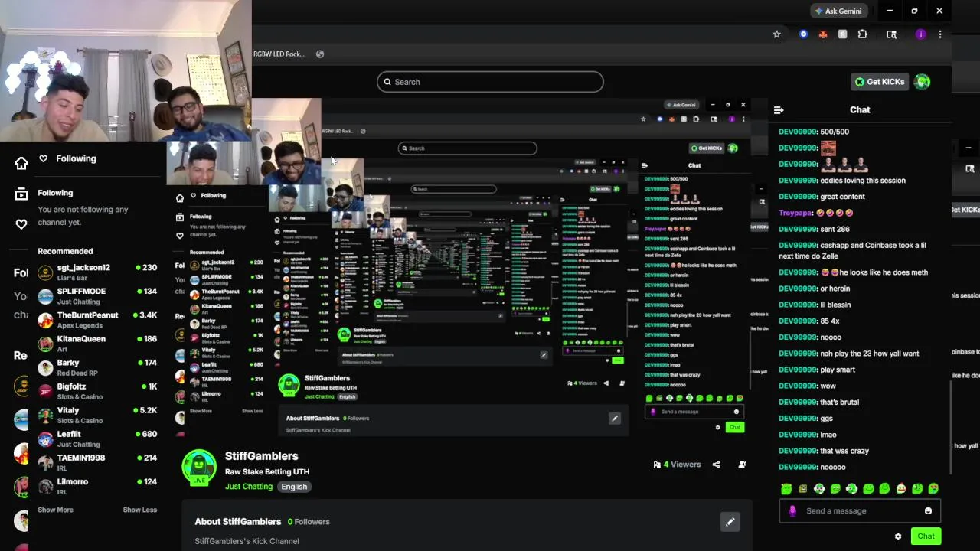Image resolution: width=980 pixels, height=551 pixels.
Task: Click the '0 Followers' count in About
Action: pyautogui.click(x=309, y=522)
